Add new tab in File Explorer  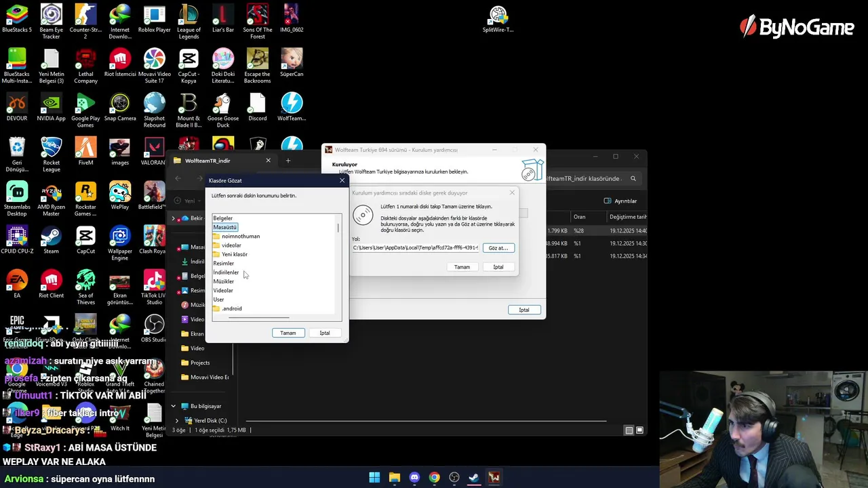(x=288, y=161)
